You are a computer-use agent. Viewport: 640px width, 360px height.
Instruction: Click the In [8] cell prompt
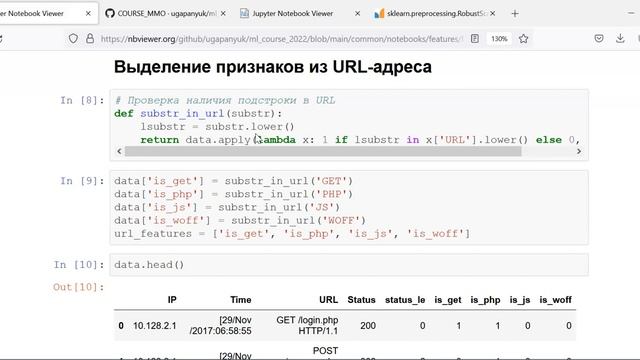82,100
